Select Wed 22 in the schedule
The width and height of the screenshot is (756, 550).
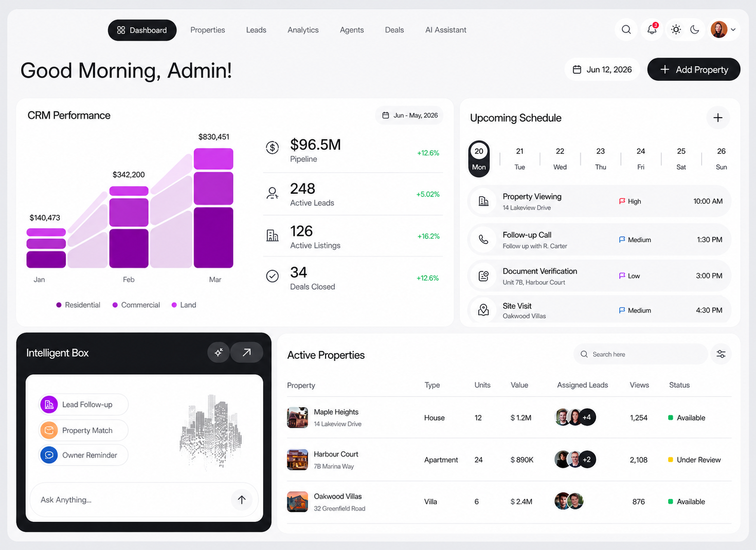click(x=560, y=159)
